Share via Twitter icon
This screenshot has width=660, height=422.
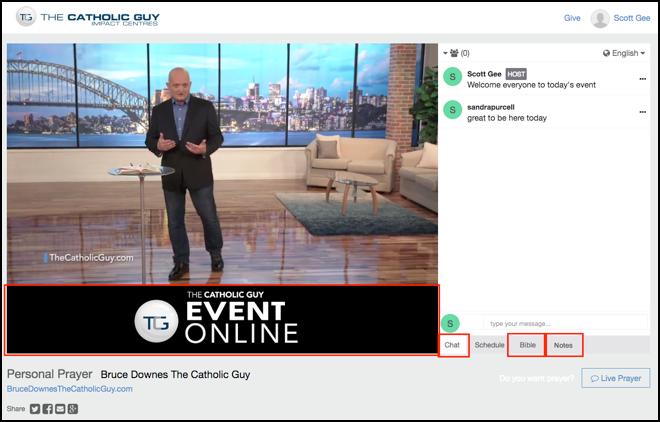pos(35,409)
